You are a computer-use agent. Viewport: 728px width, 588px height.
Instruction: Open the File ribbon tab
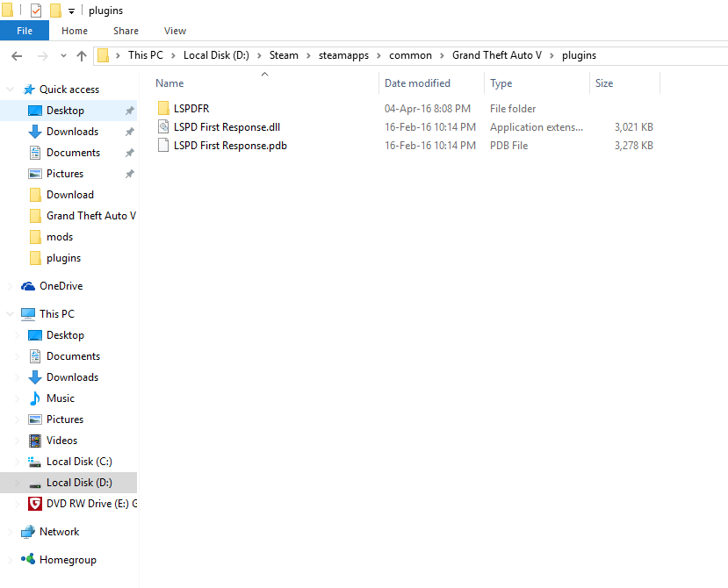[24, 31]
